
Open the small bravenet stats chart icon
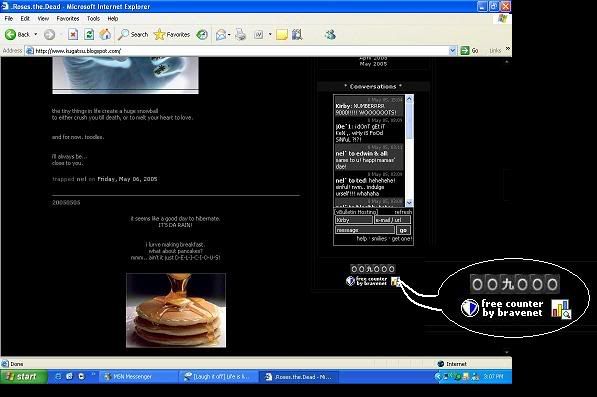coord(395,281)
